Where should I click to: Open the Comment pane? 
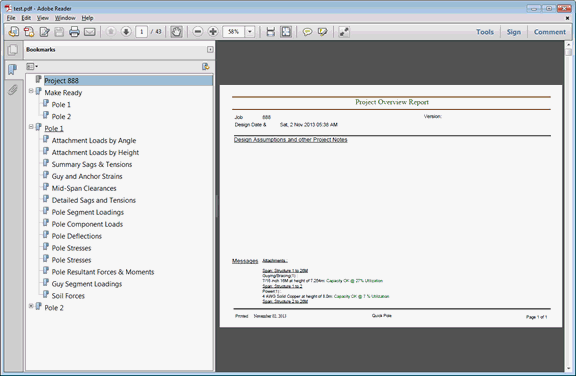[550, 32]
